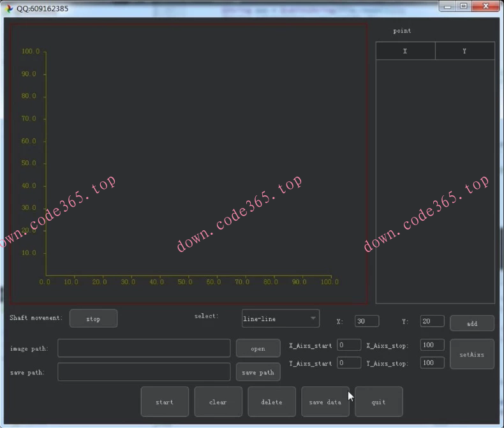Click the add point button
The image size is (504, 428).
point(471,323)
